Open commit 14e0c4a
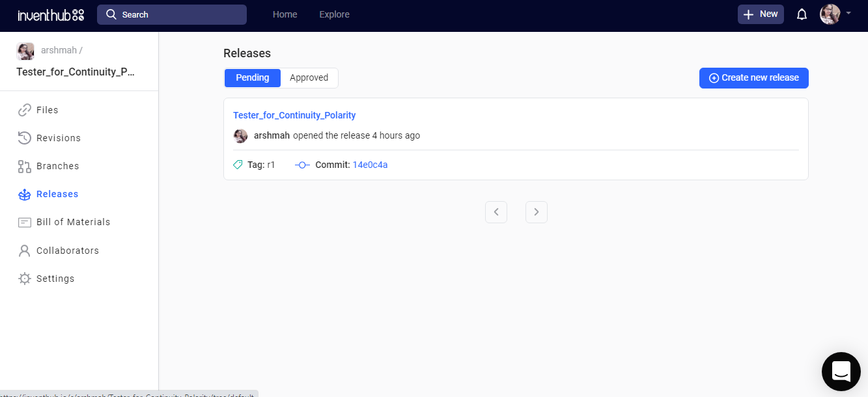This screenshot has width=868, height=397. click(x=370, y=165)
